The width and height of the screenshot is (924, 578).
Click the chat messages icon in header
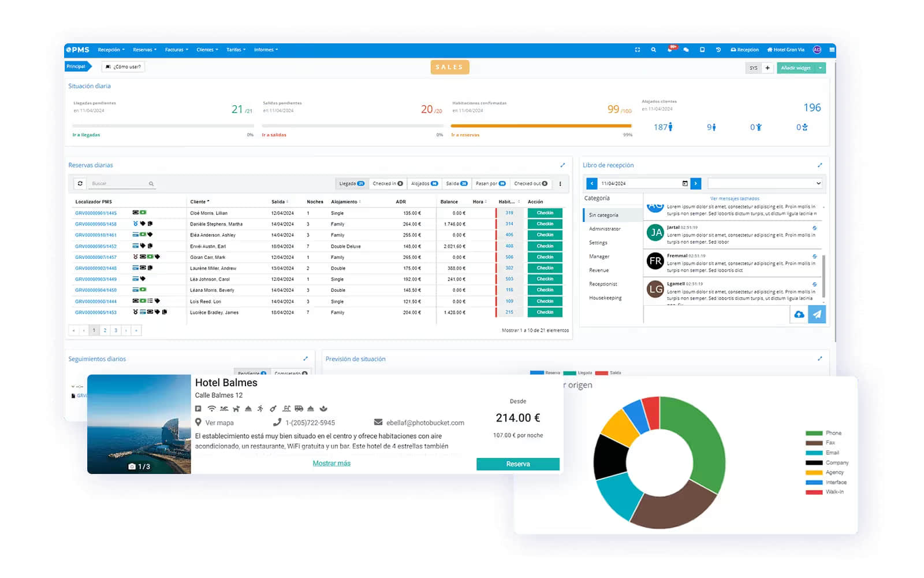686,50
